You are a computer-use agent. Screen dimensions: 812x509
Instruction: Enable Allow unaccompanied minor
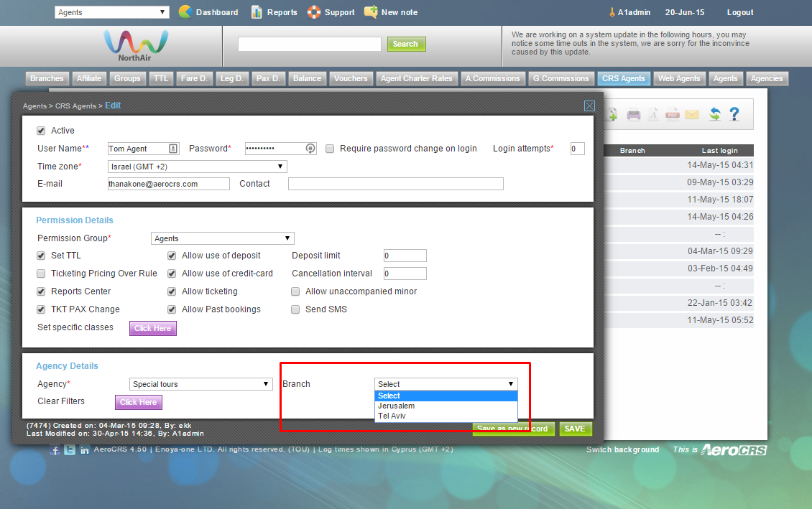click(x=295, y=291)
